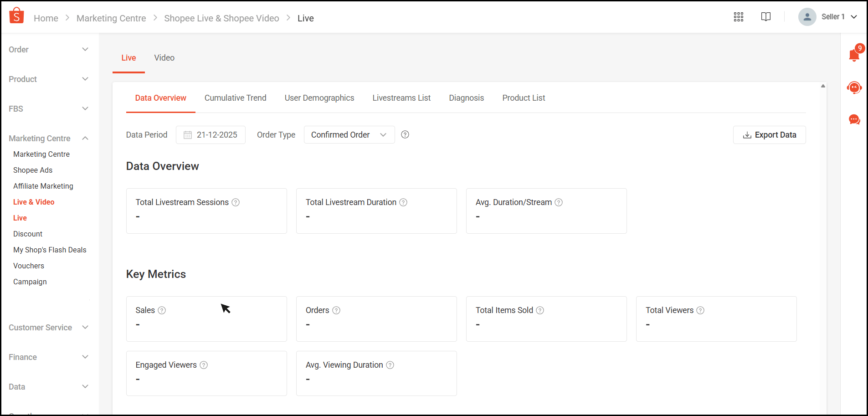Select the Cumulative Trend tab
The width and height of the screenshot is (868, 416).
[x=235, y=98]
